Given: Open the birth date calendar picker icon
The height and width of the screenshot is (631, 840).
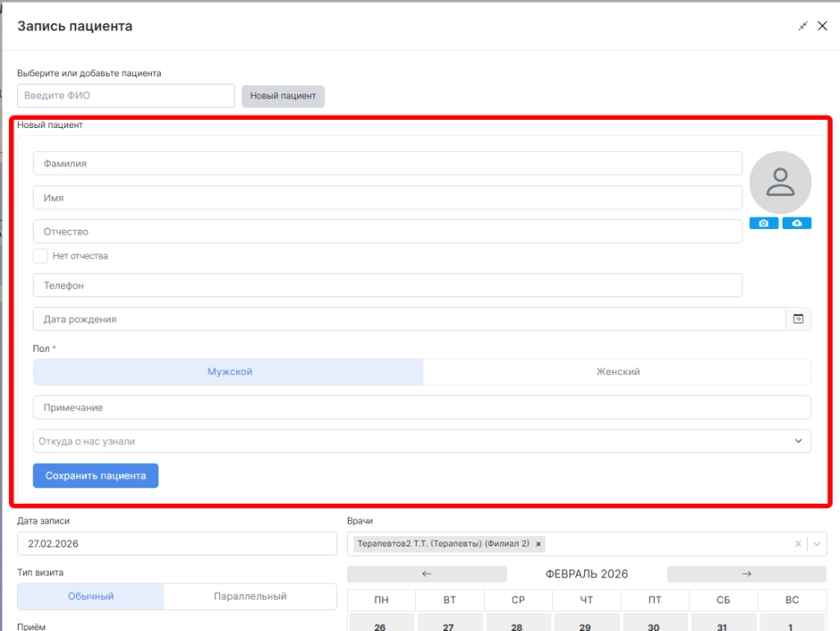Looking at the screenshot, I should click(x=798, y=319).
